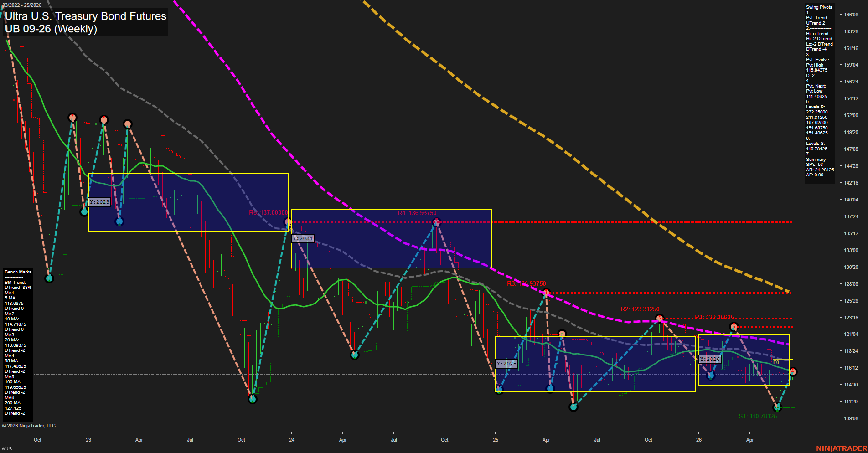Click the 232.25000 resistance level value

coord(816,112)
